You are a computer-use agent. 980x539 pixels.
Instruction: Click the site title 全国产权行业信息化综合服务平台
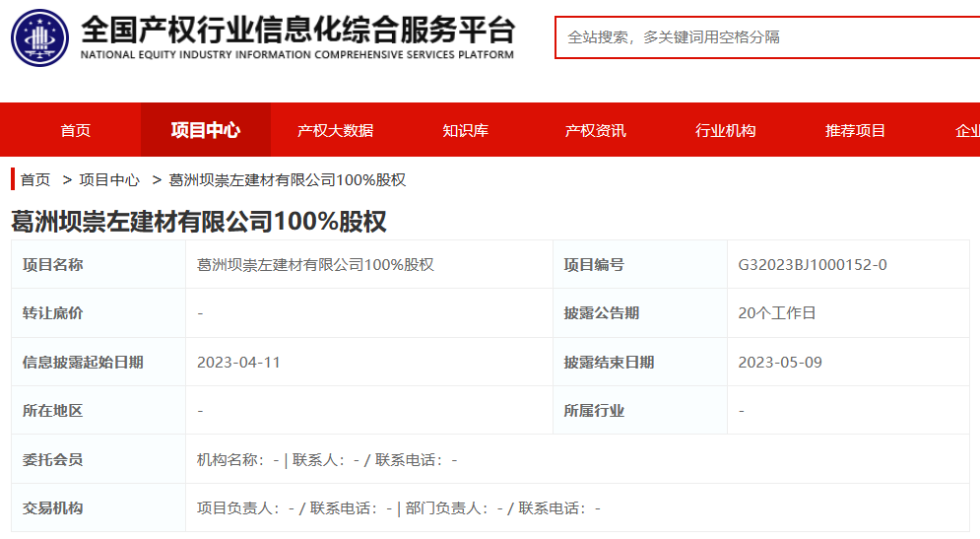(298, 29)
